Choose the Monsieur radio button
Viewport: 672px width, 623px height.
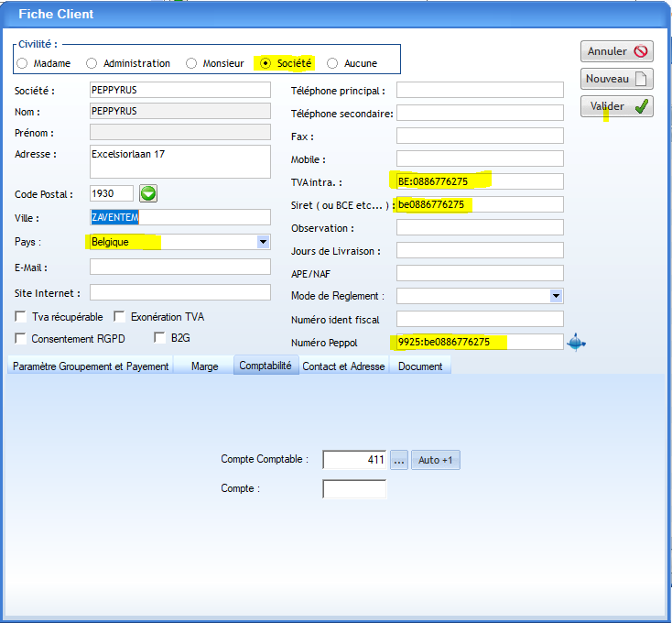(x=191, y=63)
